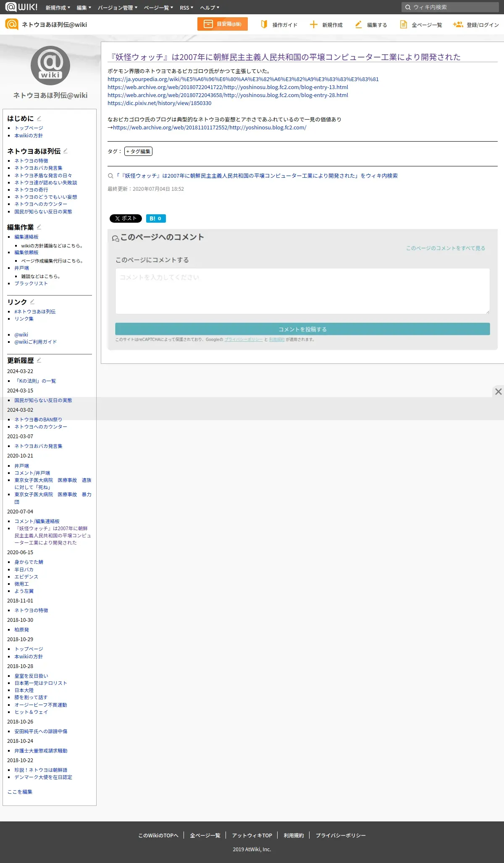
Task: Open #ネトウヨあほ列伝 link
Action: (35, 311)
